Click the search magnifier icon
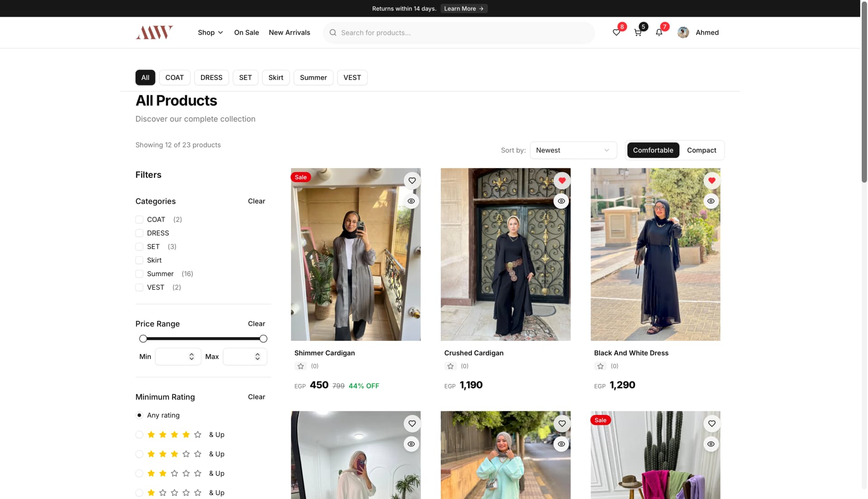The height and width of the screenshot is (499, 868). [333, 33]
